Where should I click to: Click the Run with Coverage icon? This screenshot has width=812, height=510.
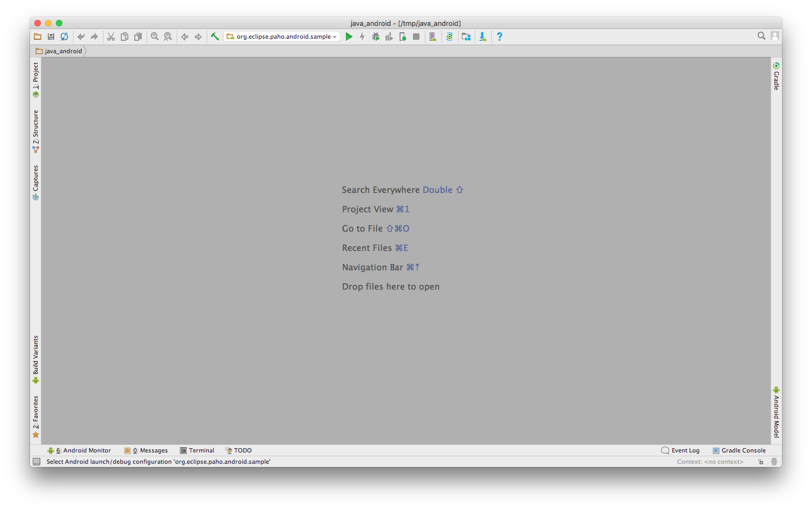389,37
